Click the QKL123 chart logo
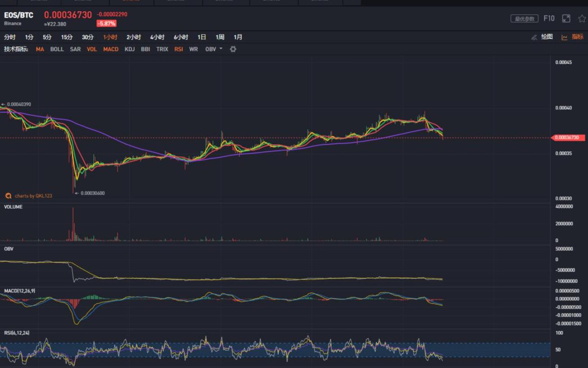Viewport: 588px width, 368px height. point(8,196)
